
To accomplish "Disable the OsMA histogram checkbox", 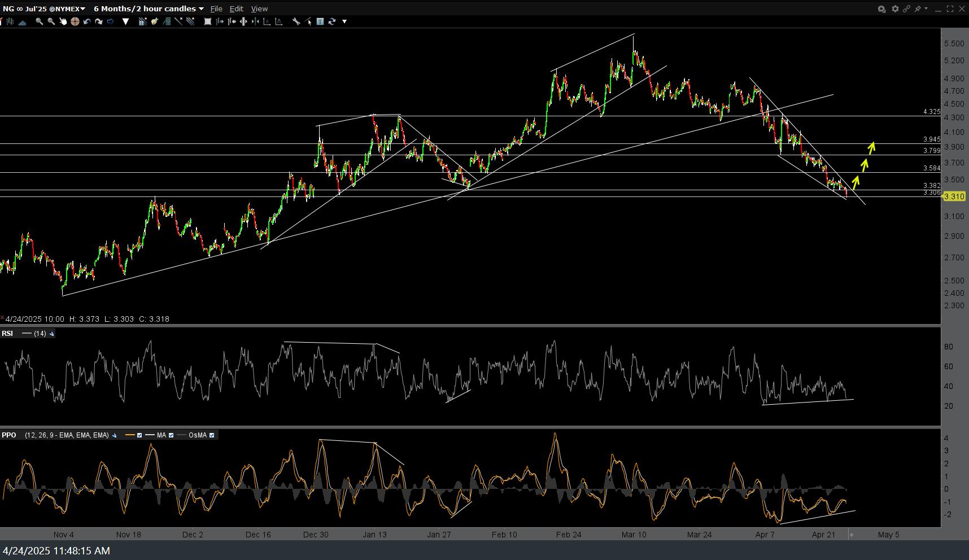I will (212, 435).
